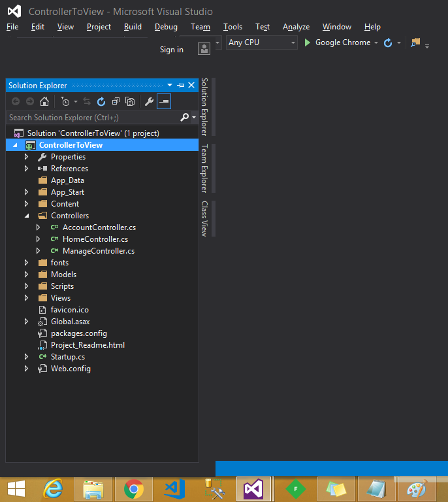Open the Project menu
This screenshot has height=502, width=448.
pos(99,27)
